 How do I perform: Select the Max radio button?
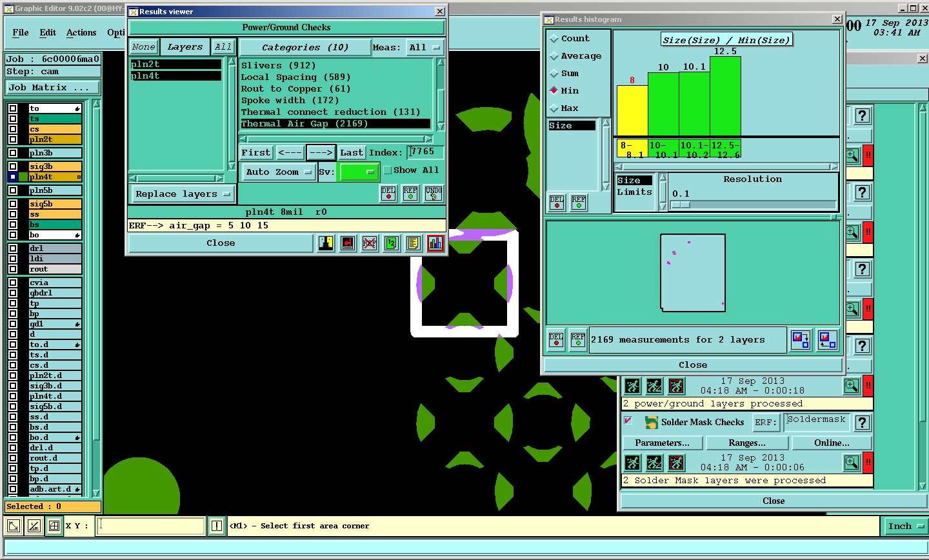pos(554,108)
